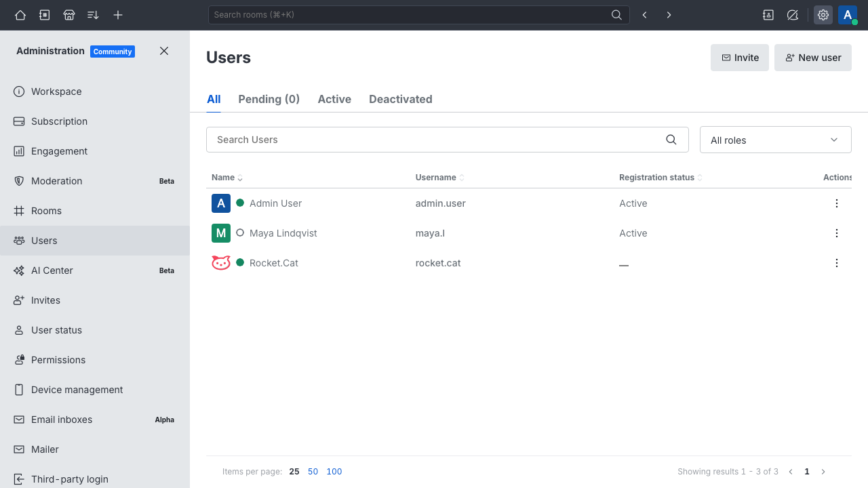The height and width of the screenshot is (488, 868).
Task: Open actions menu for Maya Lindqvist
Action: (837, 233)
